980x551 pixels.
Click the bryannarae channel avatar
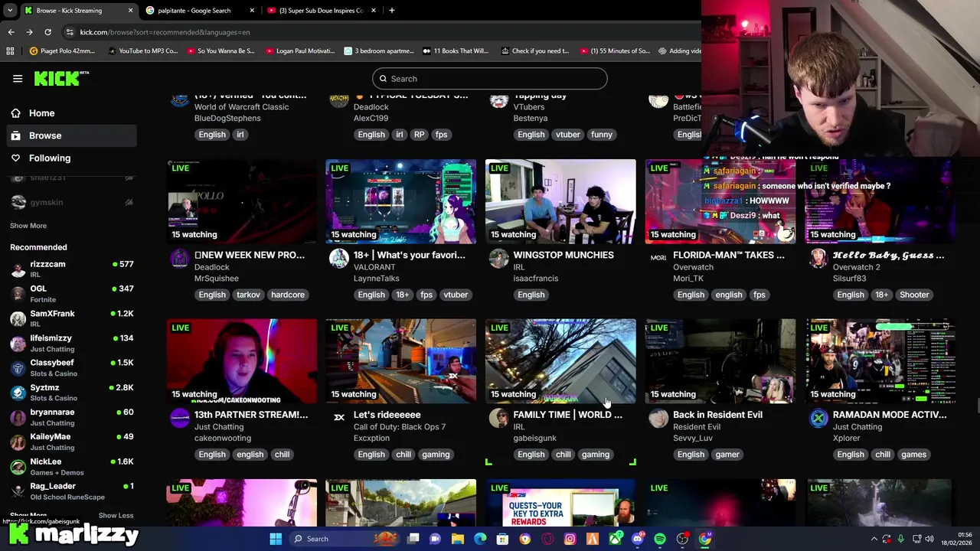pyautogui.click(x=18, y=417)
